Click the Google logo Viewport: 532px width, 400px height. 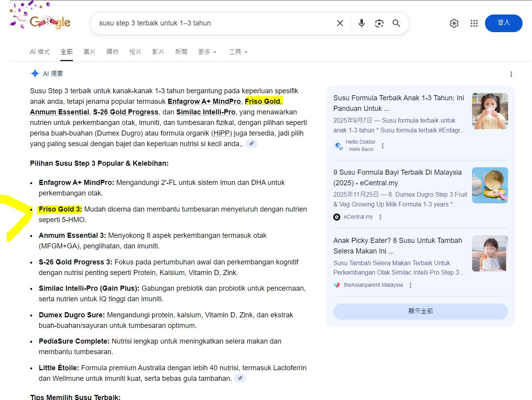point(50,22)
